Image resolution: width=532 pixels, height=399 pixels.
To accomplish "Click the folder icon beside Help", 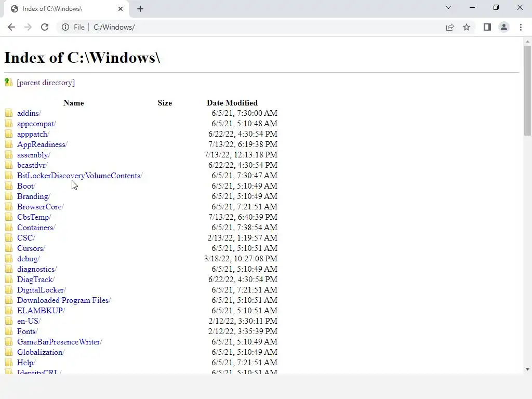I will tap(9, 362).
